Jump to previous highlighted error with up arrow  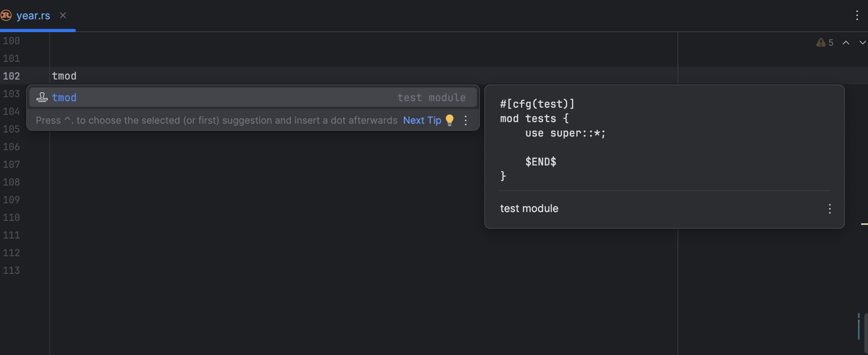pyautogui.click(x=846, y=43)
